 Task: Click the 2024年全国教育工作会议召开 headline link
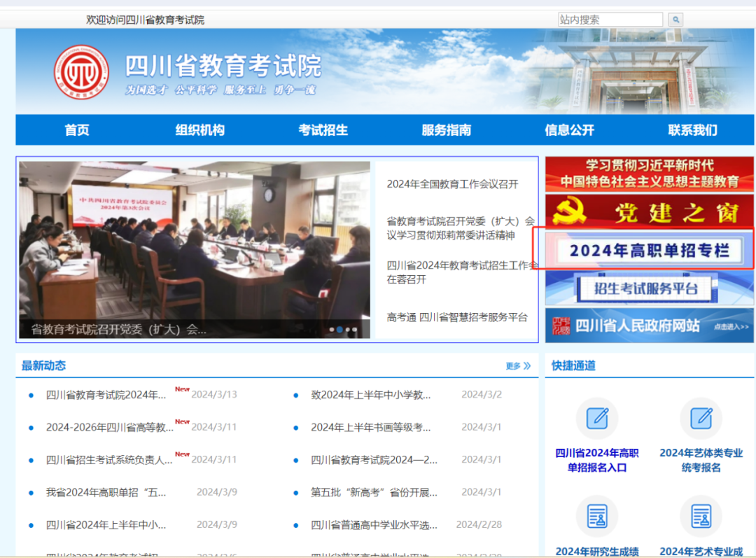[x=452, y=184]
